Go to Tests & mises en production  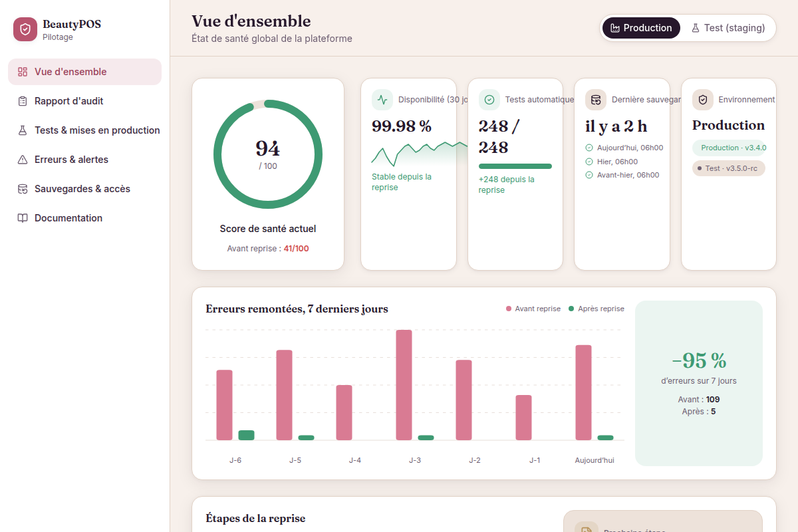click(x=84, y=130)
